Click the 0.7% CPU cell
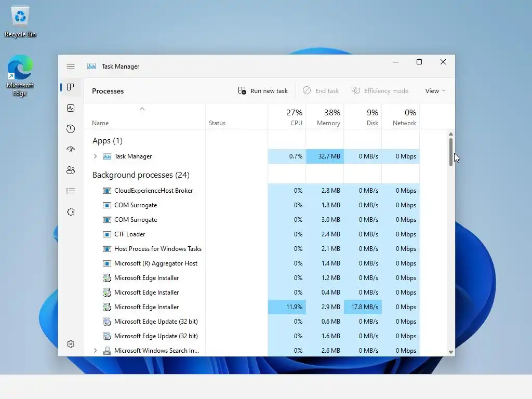Screen dimensions: 532x399 pyautogui.click(x=287, y=156)
